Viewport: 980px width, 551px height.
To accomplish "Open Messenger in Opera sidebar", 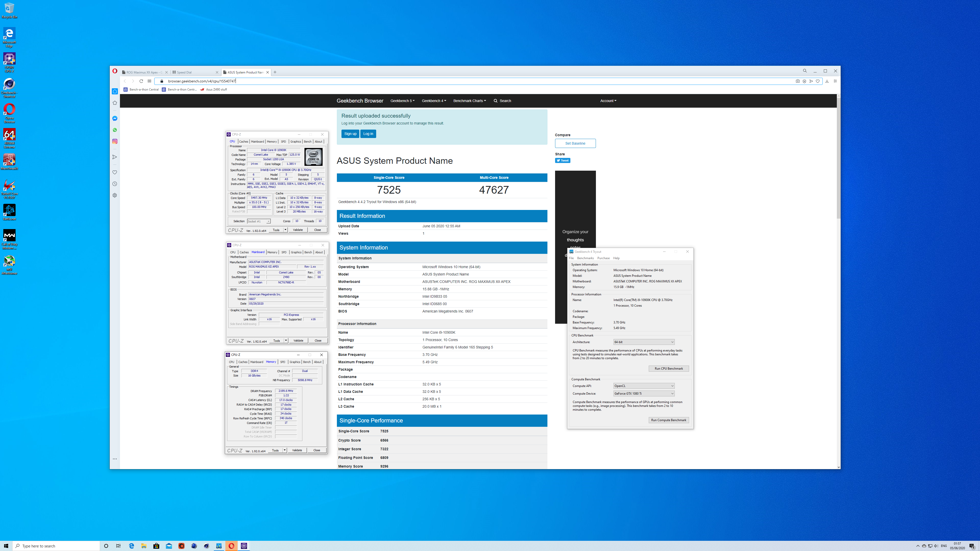I will tap(115, 118).
